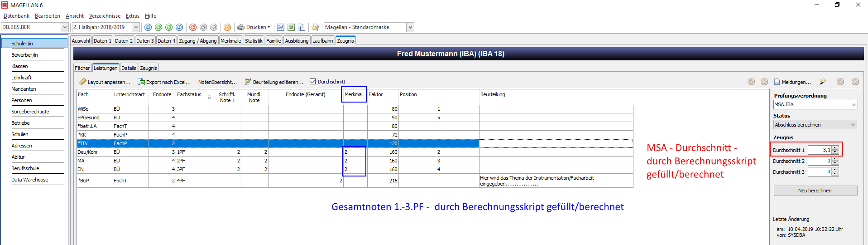Click the confirm checkmark icon above grades table

pos(751,82)
